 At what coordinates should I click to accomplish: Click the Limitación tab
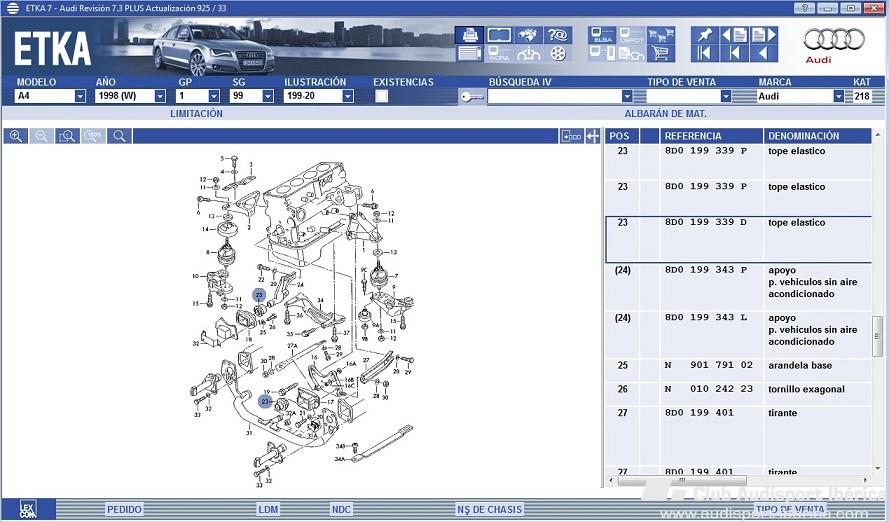(x=197, y=113)
